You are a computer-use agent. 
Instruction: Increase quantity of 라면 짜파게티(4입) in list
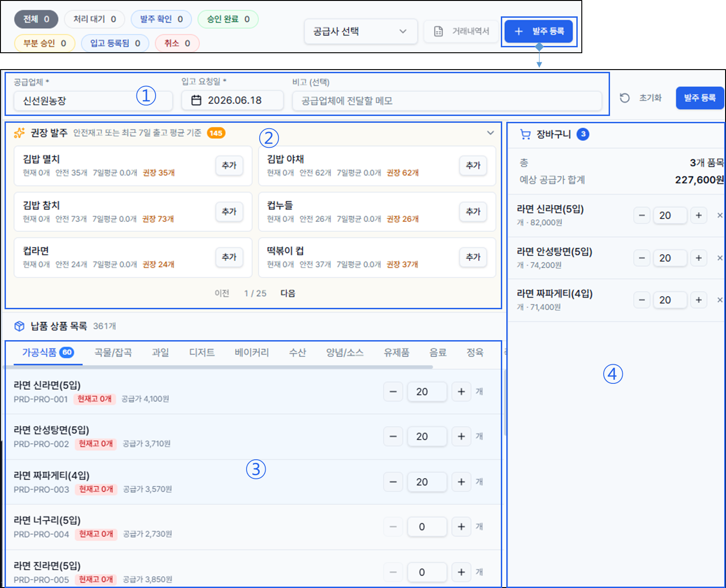pyautogui.click(x=461, y=482)
